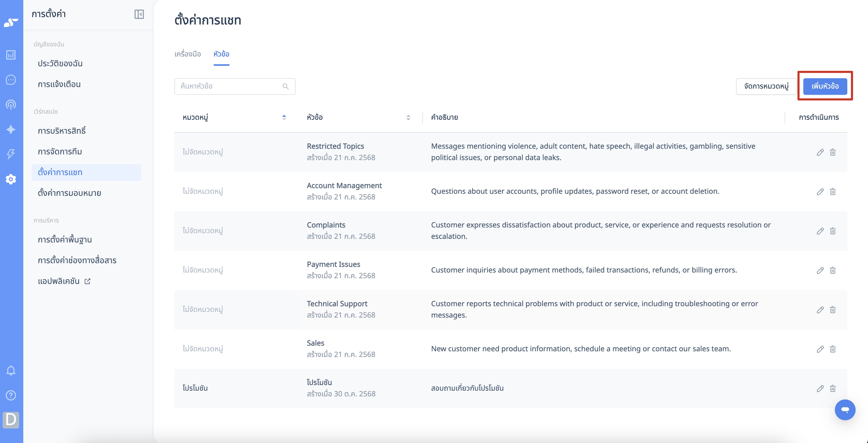Click the Complaints topic title
Image resolution: width=868 pixels, height=443 pixels.
[x=326, y=225]
